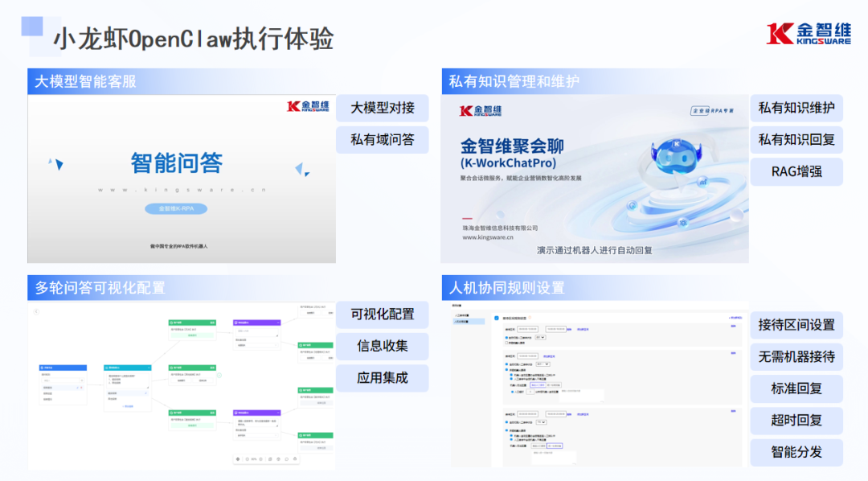Open the dropdown in the first reception rule
The width and height of the screenshot is (868, 481).
click(x=541, y=338)
